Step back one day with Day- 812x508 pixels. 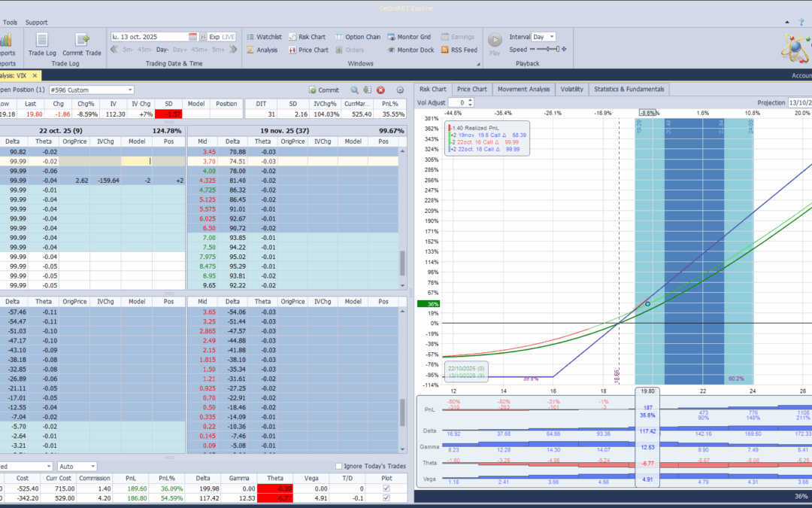(162, 50)
